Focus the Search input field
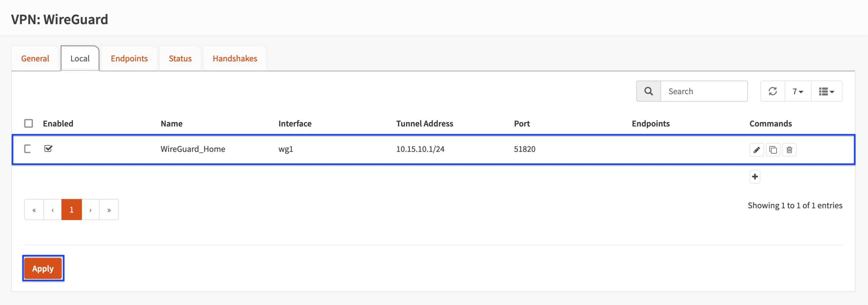 tap(704, 91)
